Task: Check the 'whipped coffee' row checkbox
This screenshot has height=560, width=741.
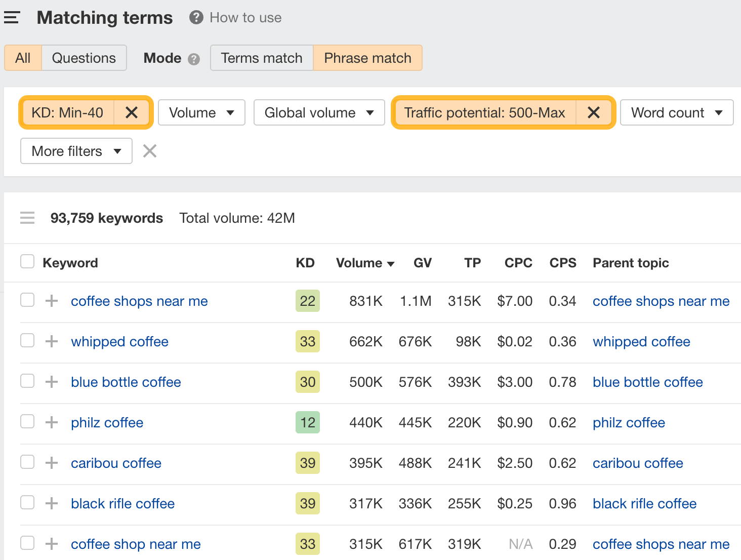Action: pyautogui.click(x=27, y=341)
